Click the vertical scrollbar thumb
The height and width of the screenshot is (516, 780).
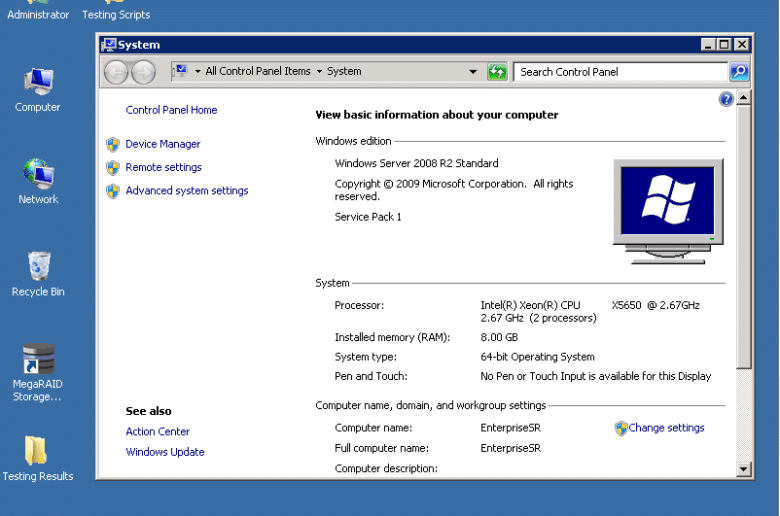[x=743, y=237]
